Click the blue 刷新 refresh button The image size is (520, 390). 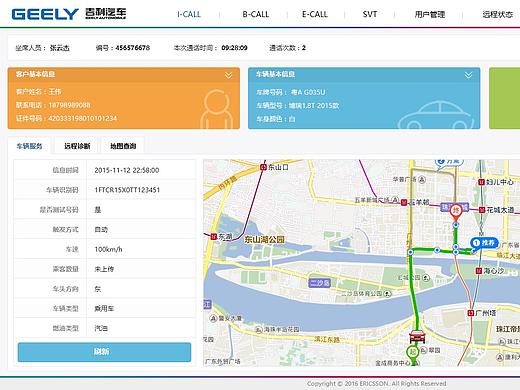pos(104,352)
